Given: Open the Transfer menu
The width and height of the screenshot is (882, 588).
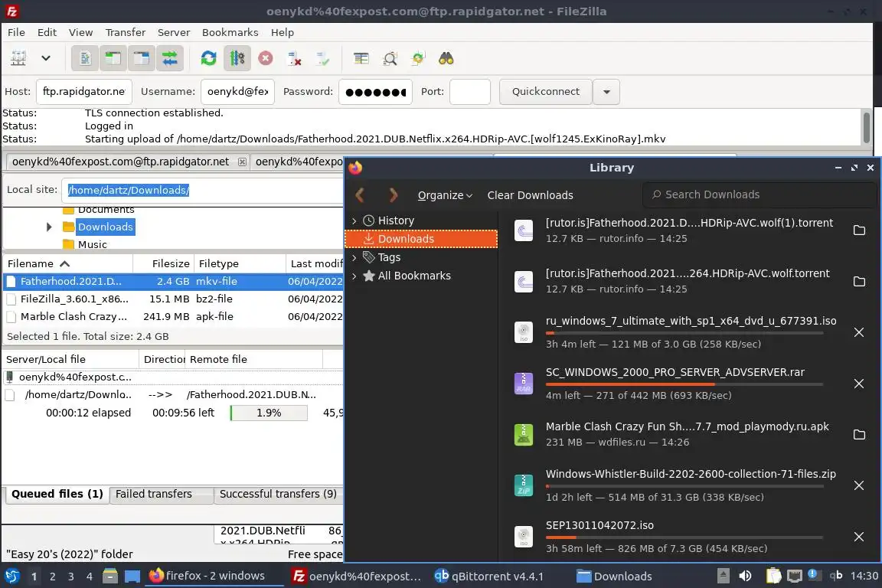Looking at the screenshot, I should (125, 32).
